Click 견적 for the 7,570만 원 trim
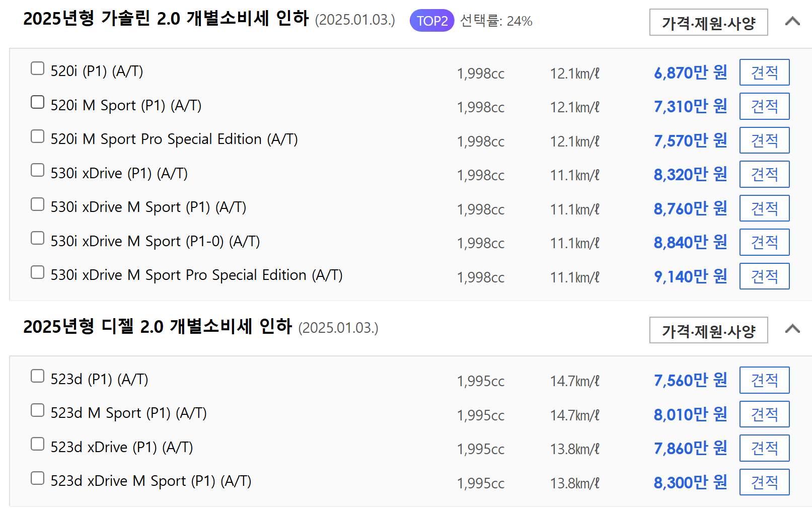The width and height of the screenshot is (812, 509). click(x=764, y=140)
